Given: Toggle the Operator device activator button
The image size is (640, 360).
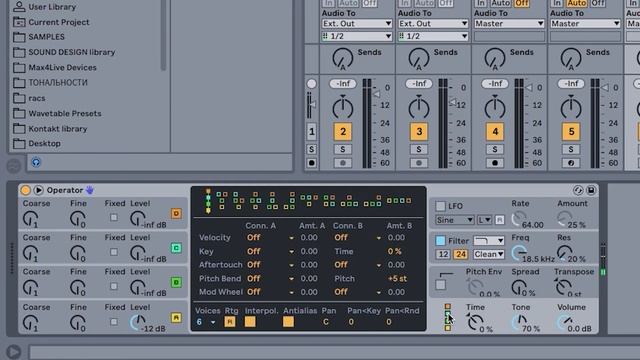Looking at the screenshot, I should [25, 190].
